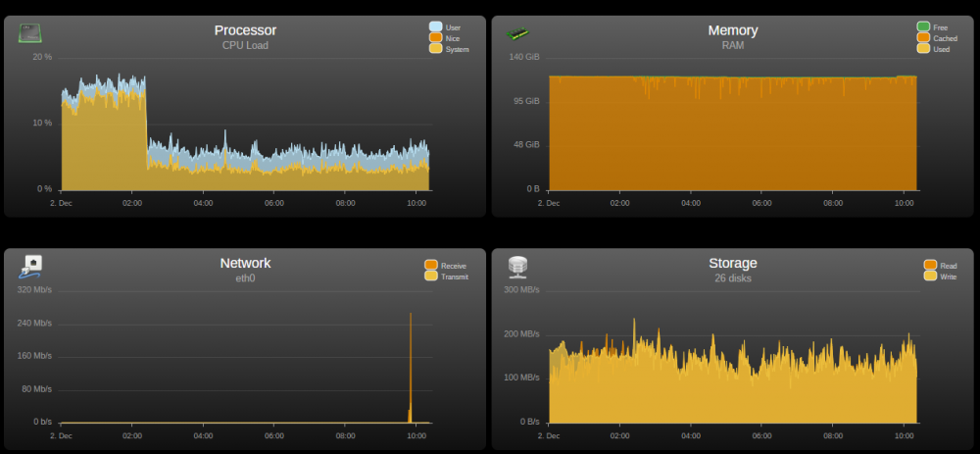Screen dimensions: 980x454
Task: Click the eth0 subtitle
Action: click(x=245, y=277)
